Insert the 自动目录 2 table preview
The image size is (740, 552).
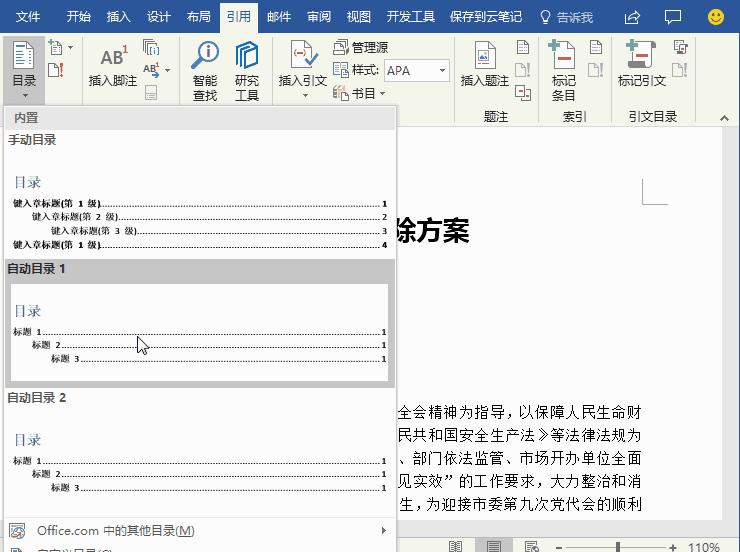pos(200,452)
